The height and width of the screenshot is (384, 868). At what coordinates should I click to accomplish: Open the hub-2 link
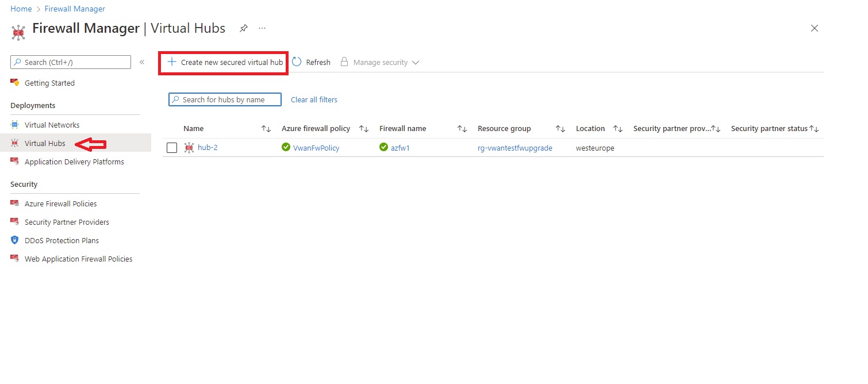tap(208, 148)
